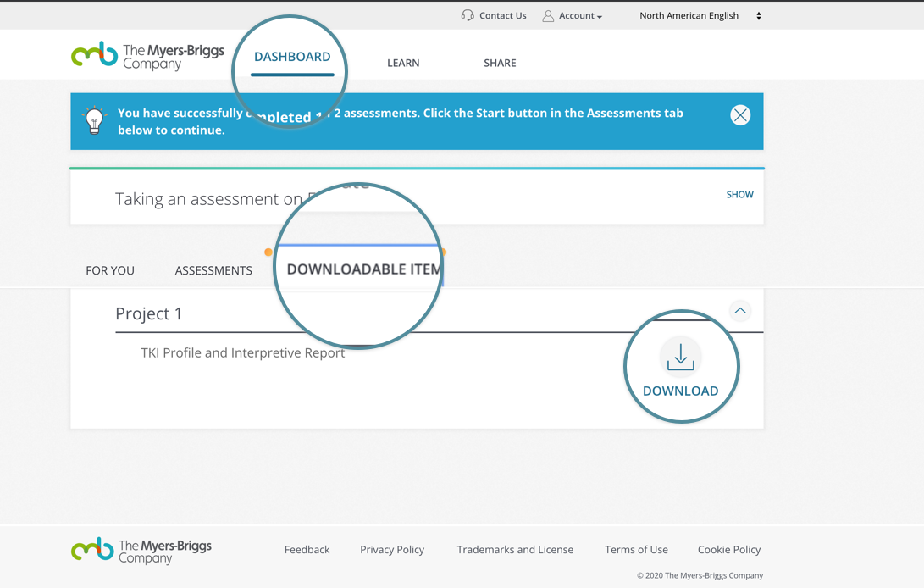This screenshot has width=924, height=588.
Task: Click the download arrow icon for TKI report
Action: (680, 356)
